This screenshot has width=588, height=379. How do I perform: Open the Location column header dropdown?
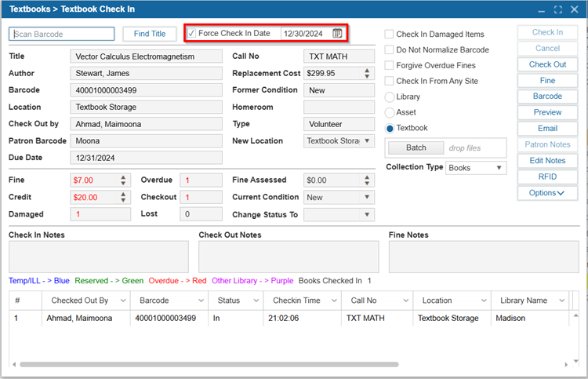click(484, 301)
